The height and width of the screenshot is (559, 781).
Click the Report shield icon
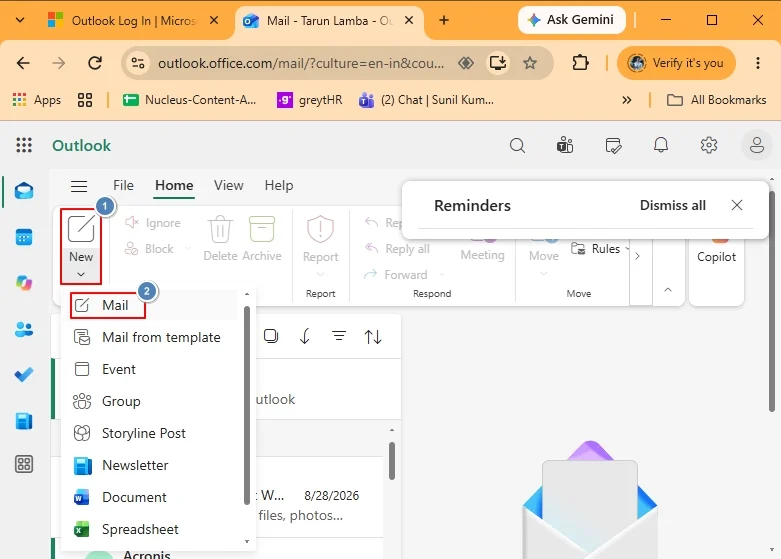click(x=320, y=229)
